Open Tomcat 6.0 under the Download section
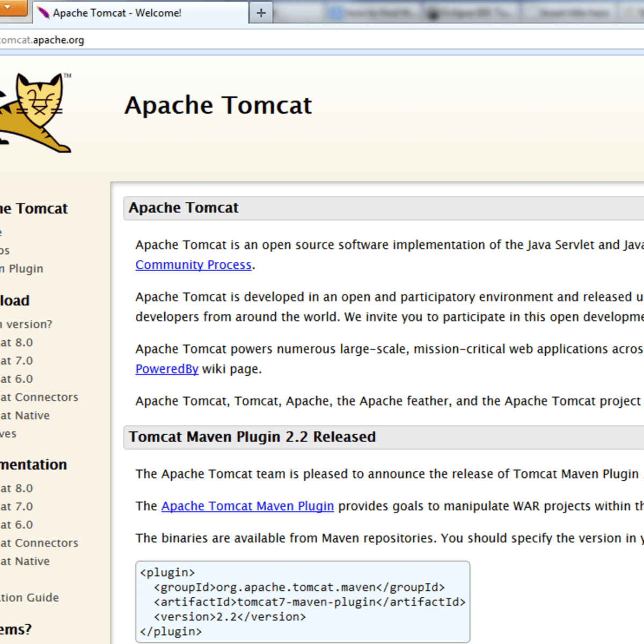The image size is (644, 644). (x=17, y=379)
